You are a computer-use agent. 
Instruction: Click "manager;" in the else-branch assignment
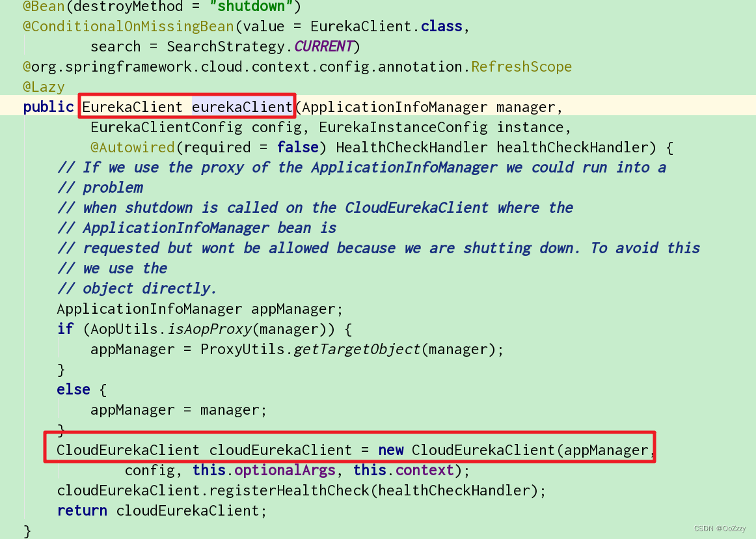coord(234,409)
